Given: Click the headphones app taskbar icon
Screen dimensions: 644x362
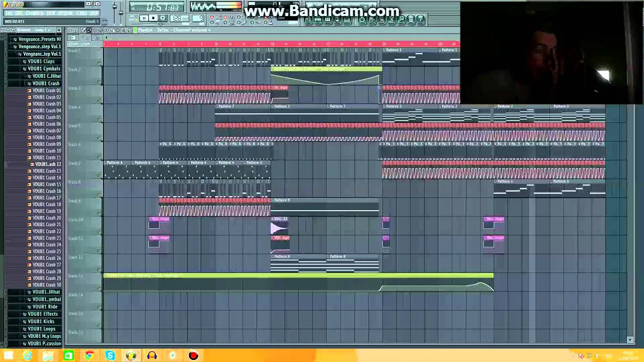Looking at the screenshot, I should click(152, 356).
